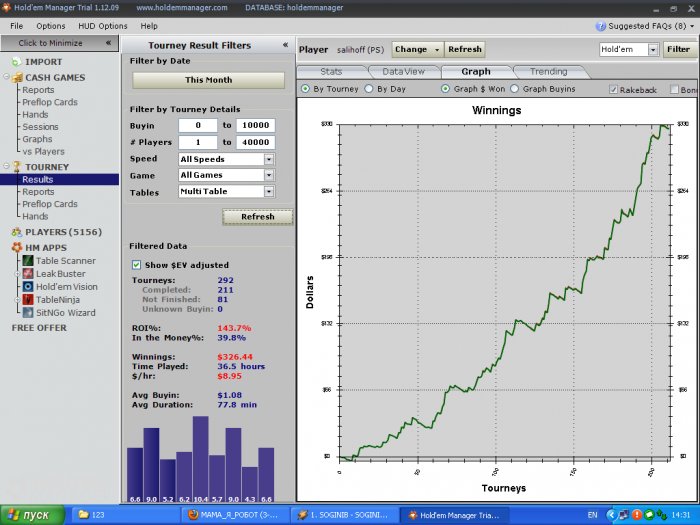Click the This Month date filter button

(x=208, y=80)
